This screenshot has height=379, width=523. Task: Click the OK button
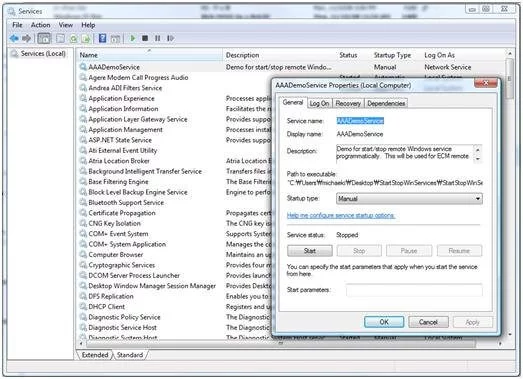tap(384, 322)
